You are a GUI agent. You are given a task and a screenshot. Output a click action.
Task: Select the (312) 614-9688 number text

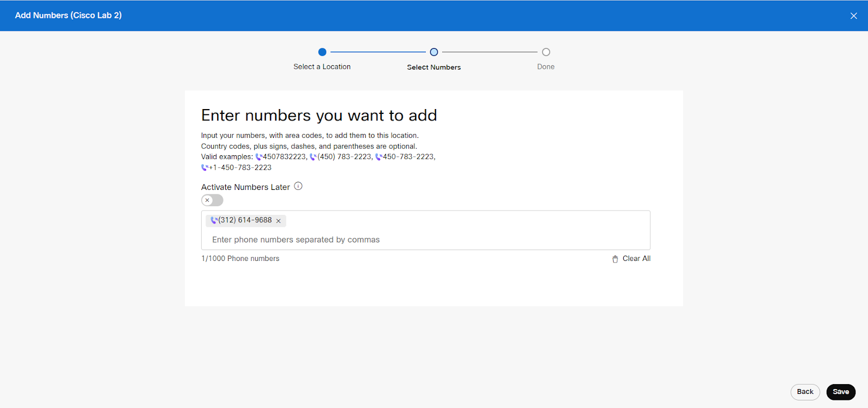(x=245, y=220)
